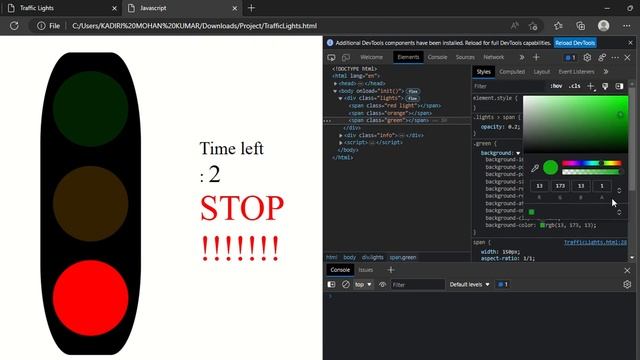
Task: Click the round green color preview swatch
Action: point(550,167)
